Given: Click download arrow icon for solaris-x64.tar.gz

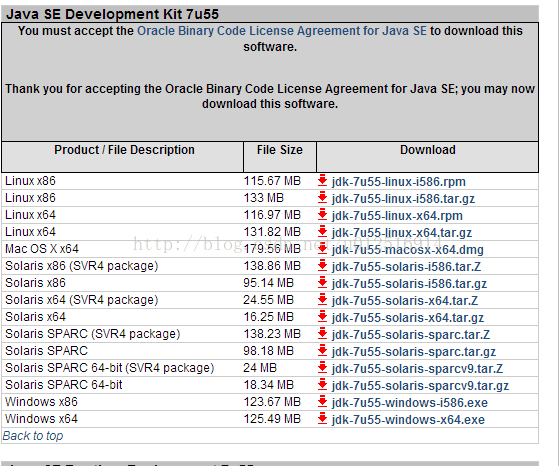Looking at the screenshot, I should (322, 317).
